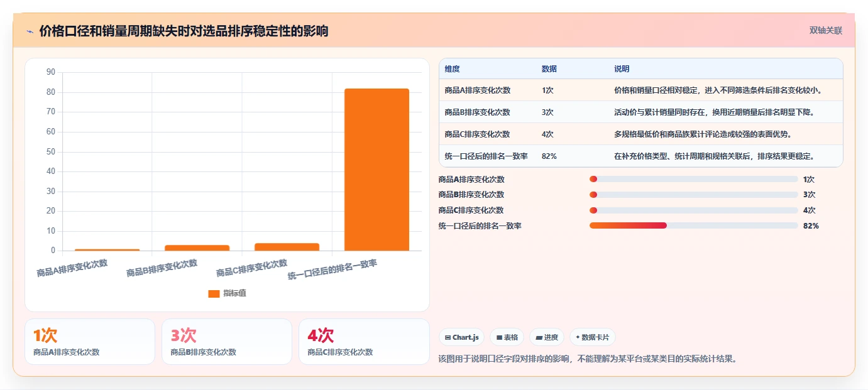The height and width of the screenshot is (390, 868).
Task: Click the lightning icon beside the title
Action: 30,31
